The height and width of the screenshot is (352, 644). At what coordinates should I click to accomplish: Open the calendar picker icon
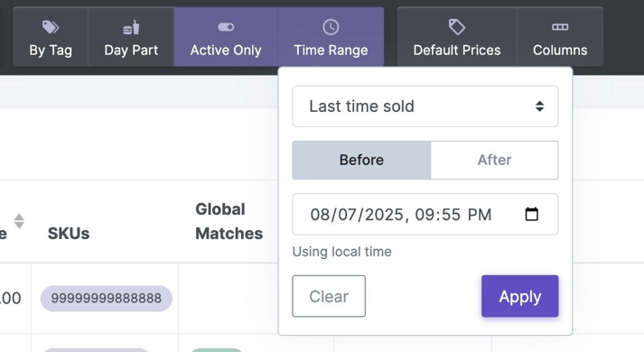(531, 214)
